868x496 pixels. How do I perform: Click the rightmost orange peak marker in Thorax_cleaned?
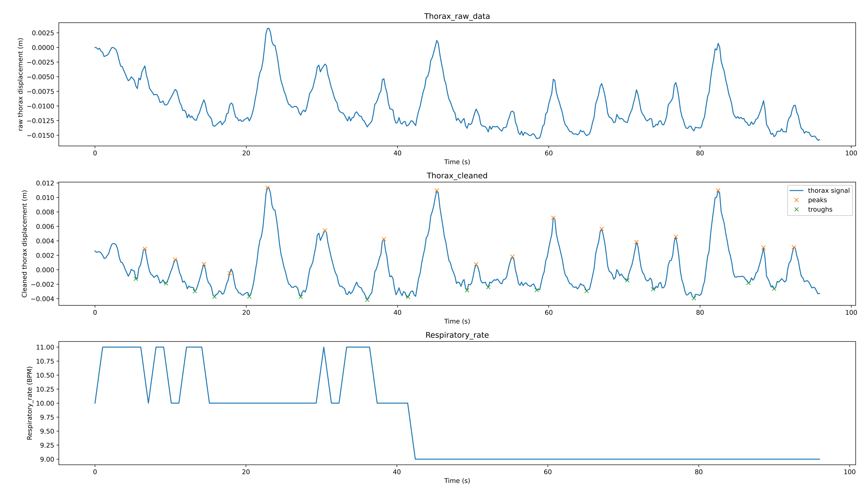pyautogui.click(x=793, y=247)
